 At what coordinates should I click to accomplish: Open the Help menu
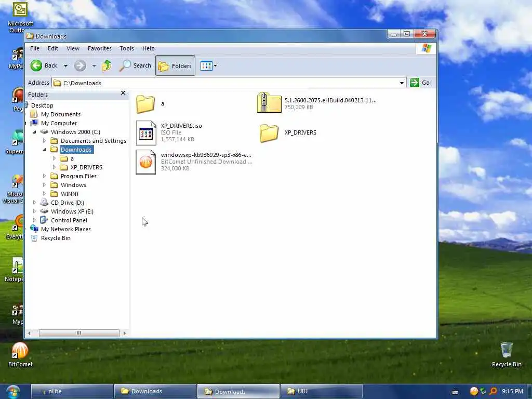point(148,48)
